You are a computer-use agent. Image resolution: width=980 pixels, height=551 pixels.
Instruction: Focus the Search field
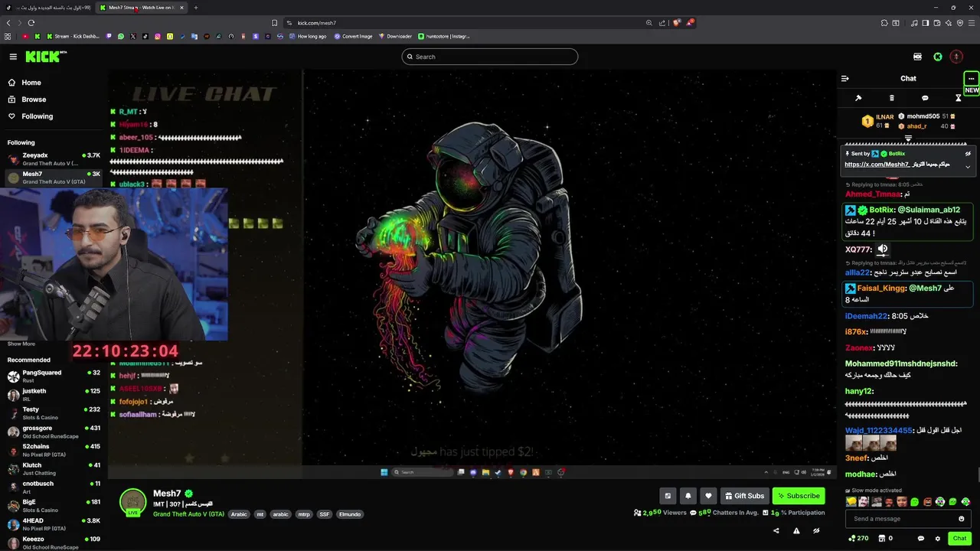pos(490,57)
